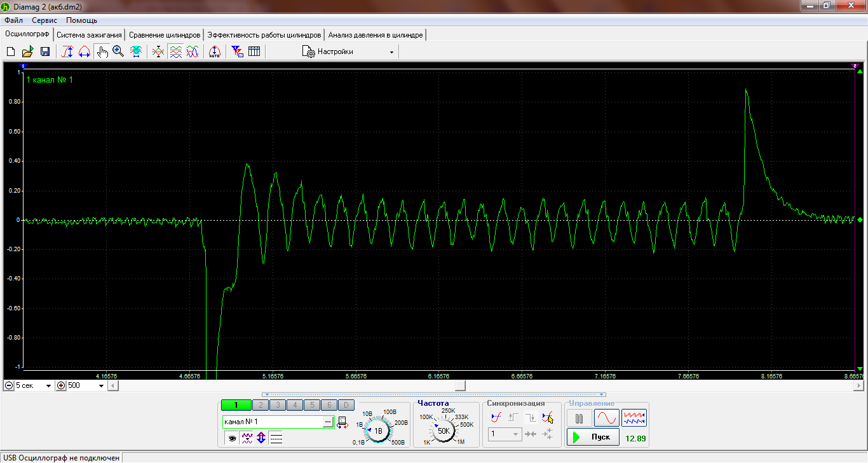The image size is (868, 463).
Task: Click the AUTO scale toolbar icon
Action: pyautogui.click(x=215, y=52)
